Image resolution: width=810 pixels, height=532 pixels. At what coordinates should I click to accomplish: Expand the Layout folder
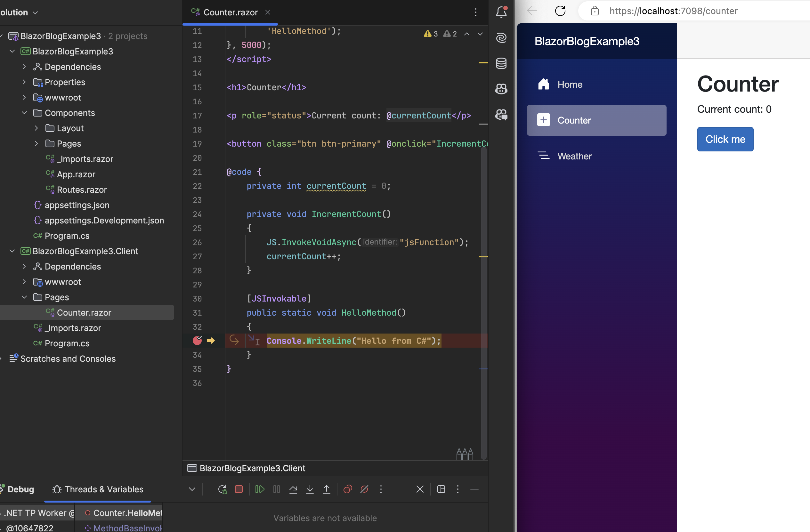(36, 128)
